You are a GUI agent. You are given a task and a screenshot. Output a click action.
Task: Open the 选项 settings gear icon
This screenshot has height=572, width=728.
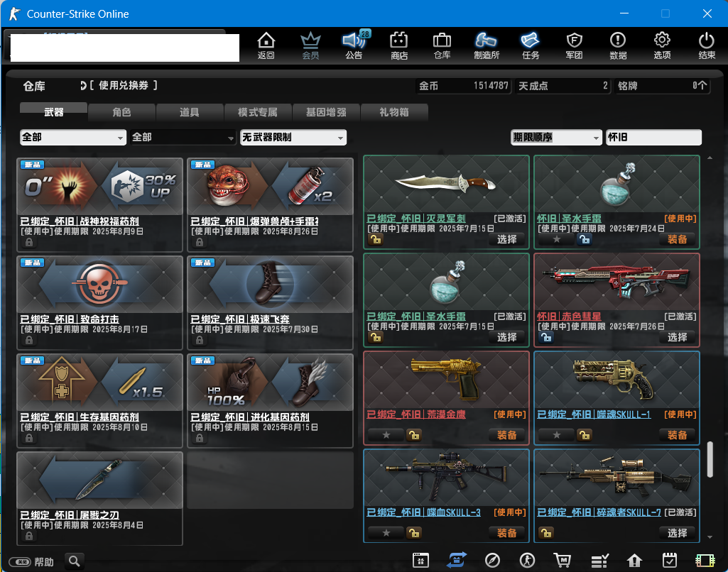662,45
